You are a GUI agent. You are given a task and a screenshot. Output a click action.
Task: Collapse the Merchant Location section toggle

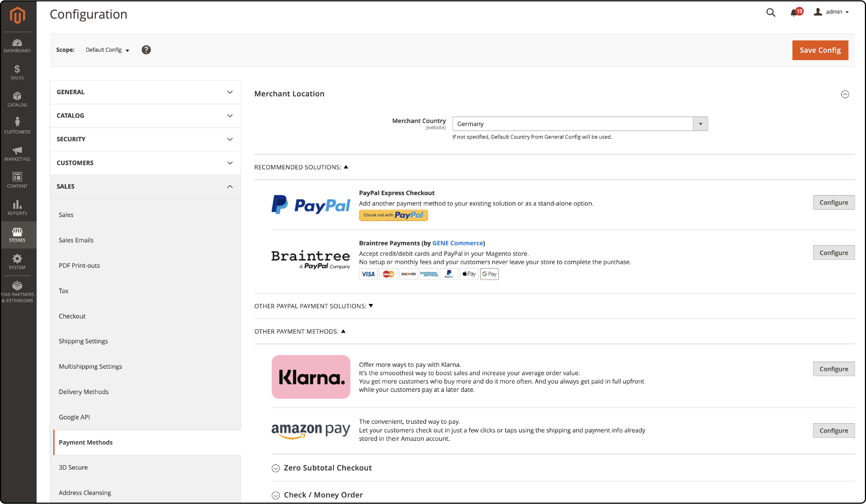(x=845, y=94)
